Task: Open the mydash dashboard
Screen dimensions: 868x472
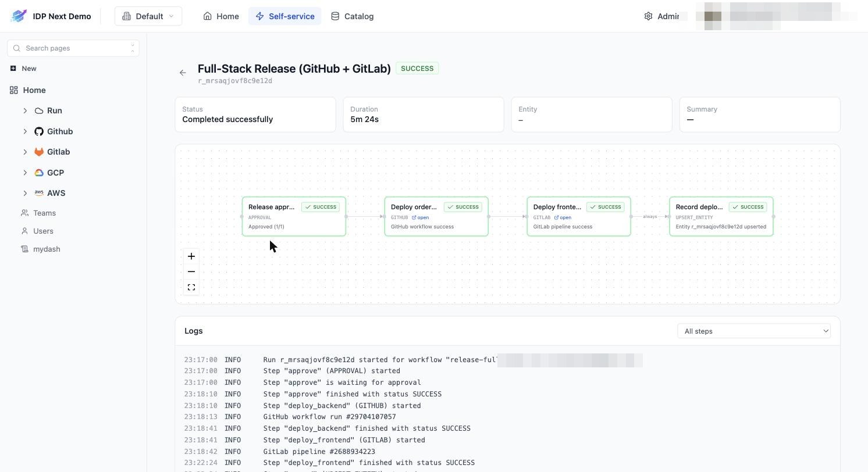Action: (47, 249)
